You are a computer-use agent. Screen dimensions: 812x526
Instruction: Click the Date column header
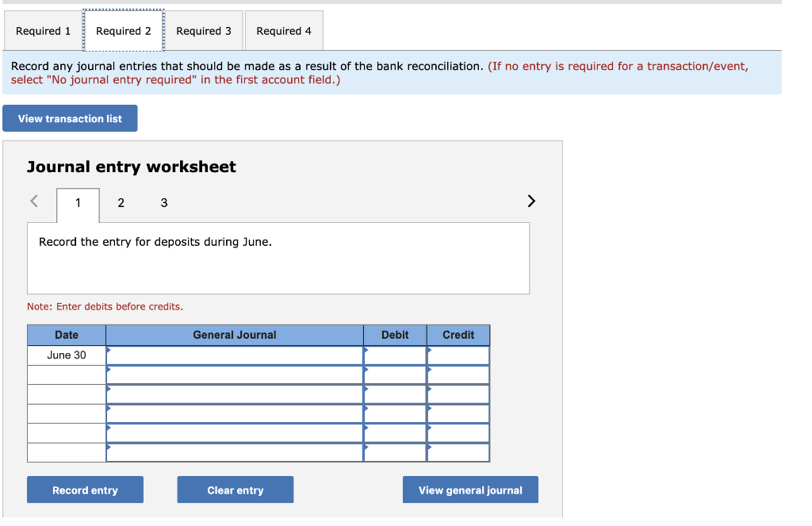pos(67,336)
